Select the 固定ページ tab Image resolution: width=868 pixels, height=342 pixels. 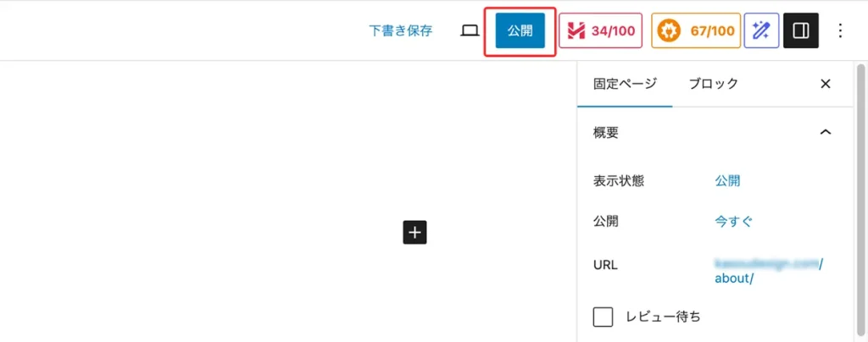coord(625,84)
